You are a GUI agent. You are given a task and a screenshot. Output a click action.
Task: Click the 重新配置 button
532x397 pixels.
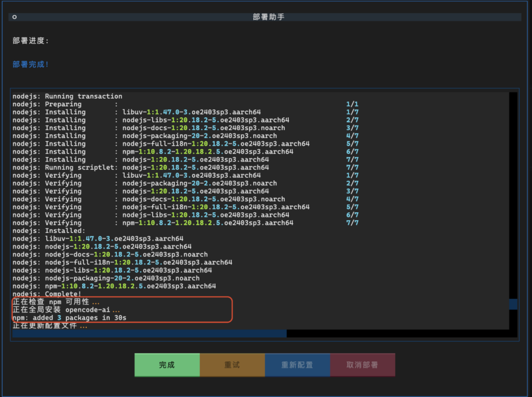click(297, 365)
